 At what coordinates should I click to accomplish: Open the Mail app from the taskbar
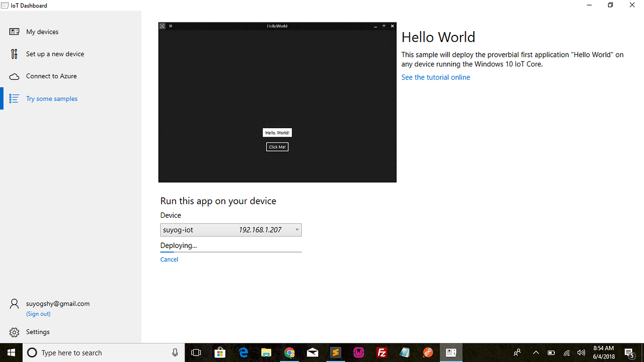click(x=312, y=352)
